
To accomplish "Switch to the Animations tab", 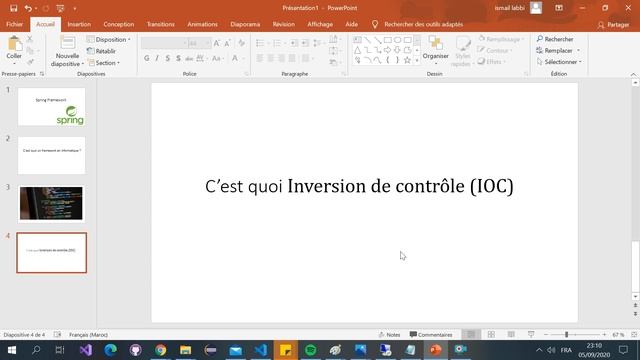I will pos(202,24).
